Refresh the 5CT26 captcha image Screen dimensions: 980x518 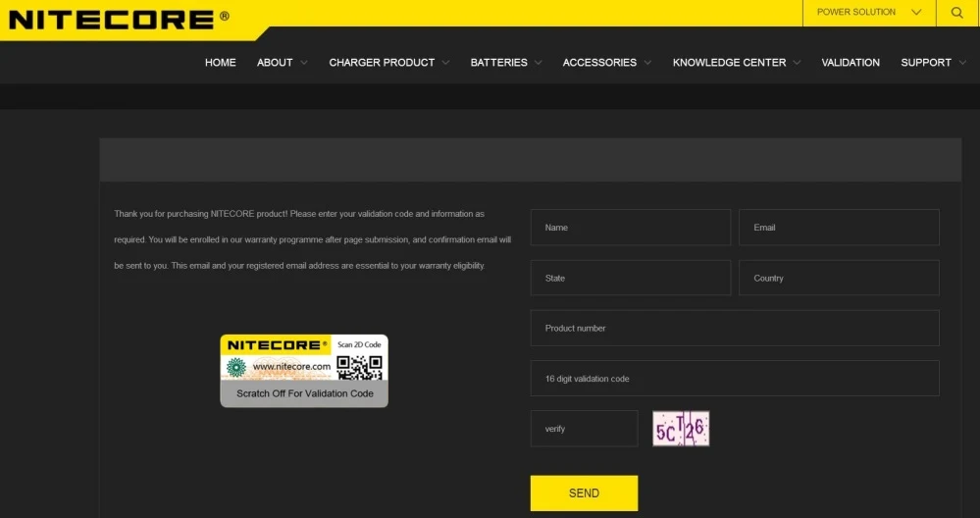pos(681,429)
